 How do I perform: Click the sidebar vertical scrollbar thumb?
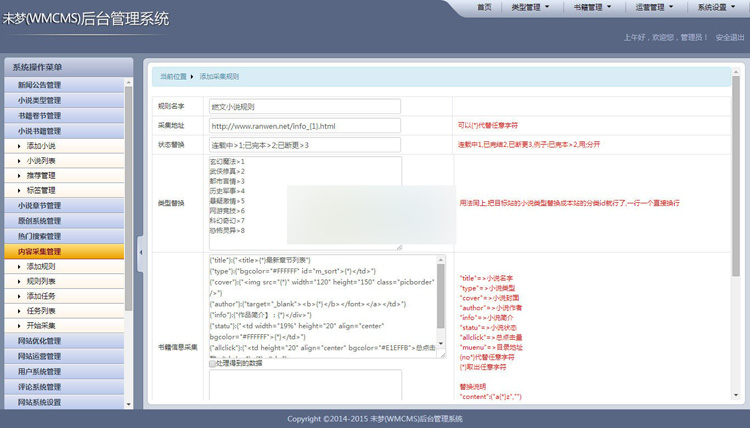pyautogui.click(x=128, y=198)
